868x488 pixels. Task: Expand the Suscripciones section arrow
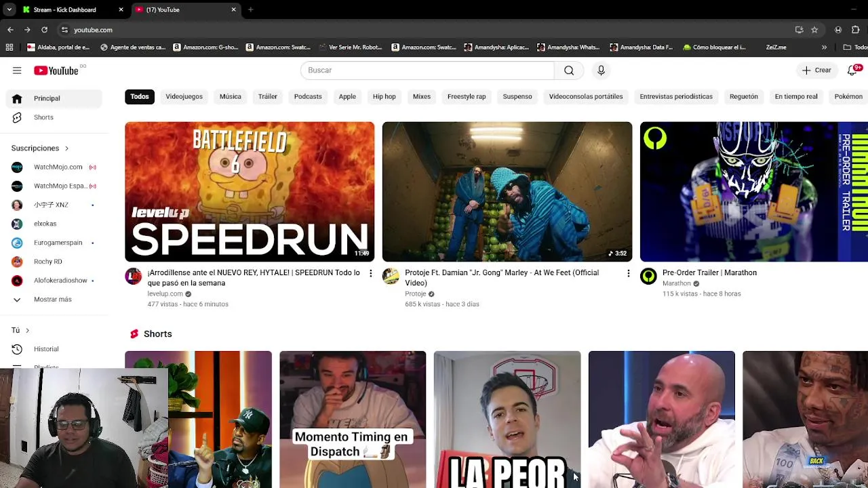point(66,148)
